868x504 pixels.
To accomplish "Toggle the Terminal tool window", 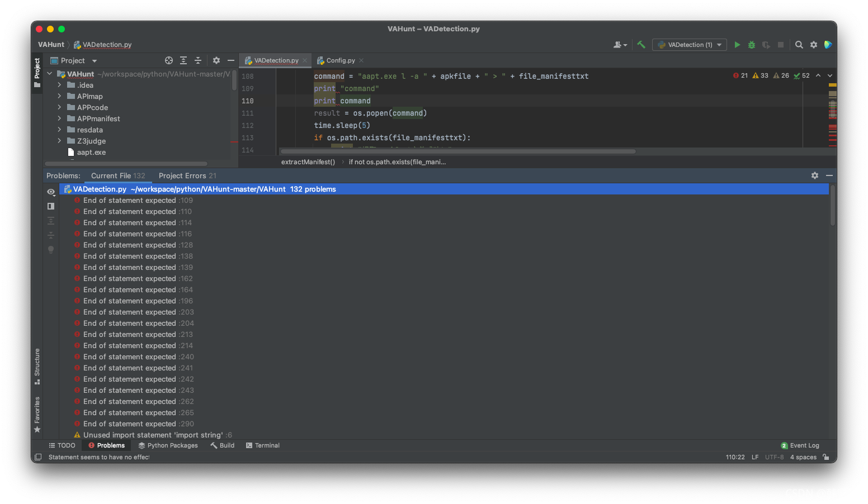I will tap(262, 445).
